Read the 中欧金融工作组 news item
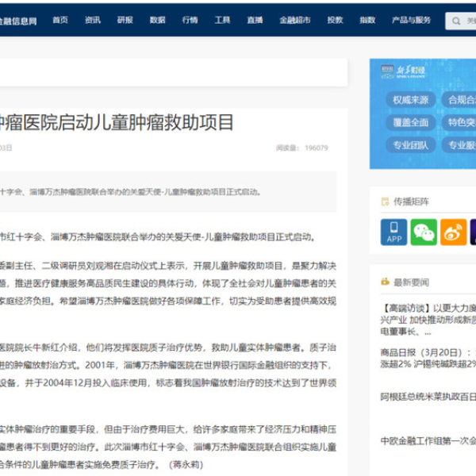The height and width of the screenshot is (476, 476). [427, 439]
